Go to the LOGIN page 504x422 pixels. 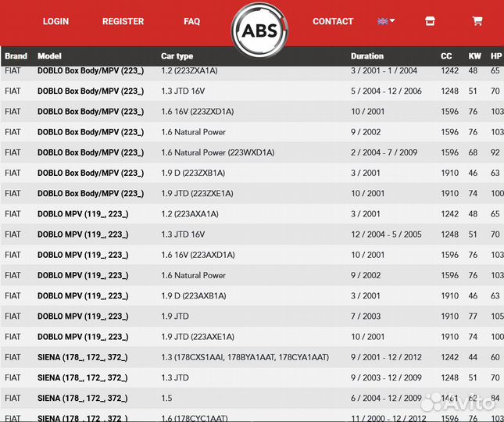(55, 21)
